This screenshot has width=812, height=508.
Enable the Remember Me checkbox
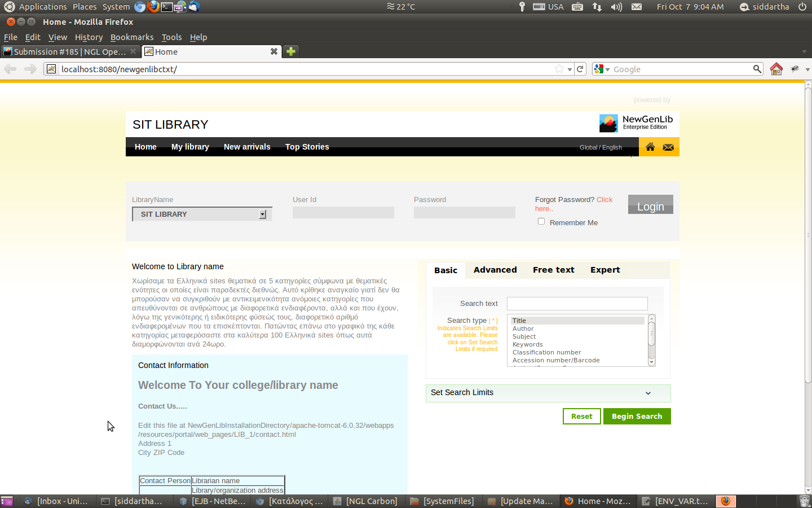(541, 221)
